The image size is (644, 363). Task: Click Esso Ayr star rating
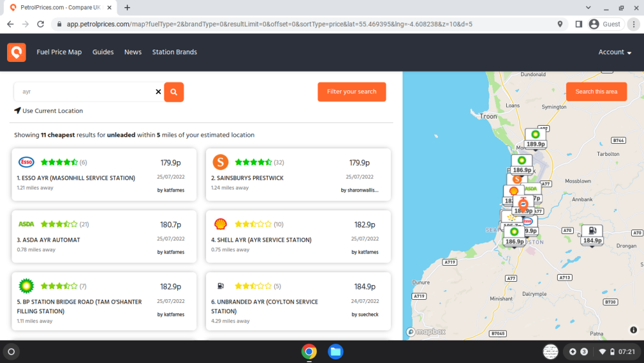[x=59, y=162]
